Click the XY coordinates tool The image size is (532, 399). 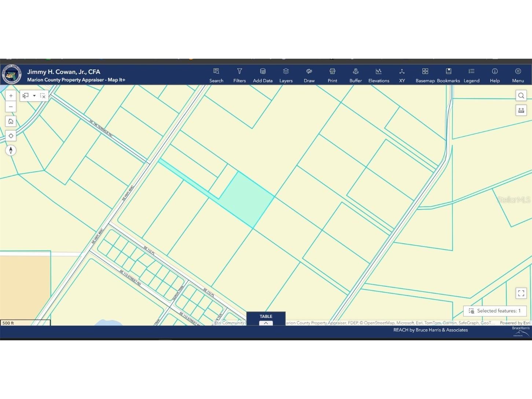[x=402, y=75]
